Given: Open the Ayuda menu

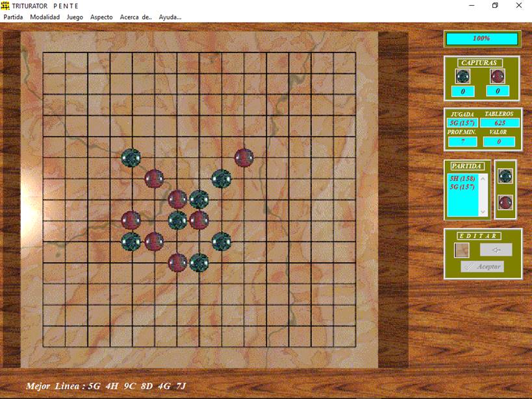Looking at the screenshot, I should (170, 17).
